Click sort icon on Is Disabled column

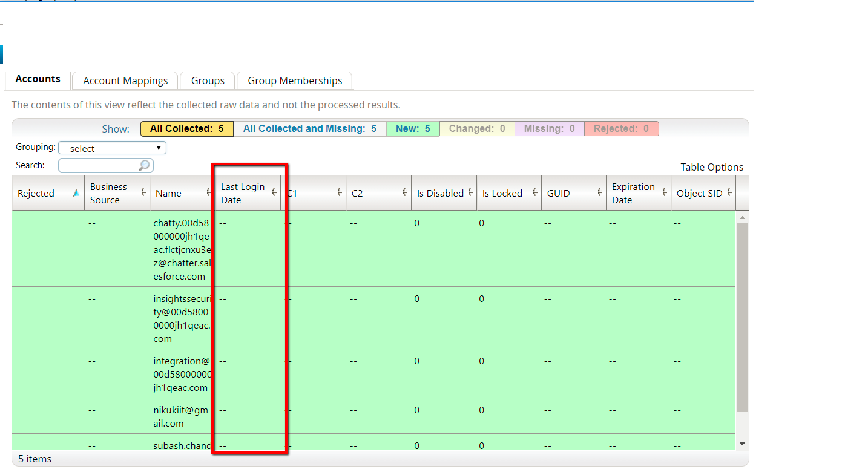click(x=470, y=192)
